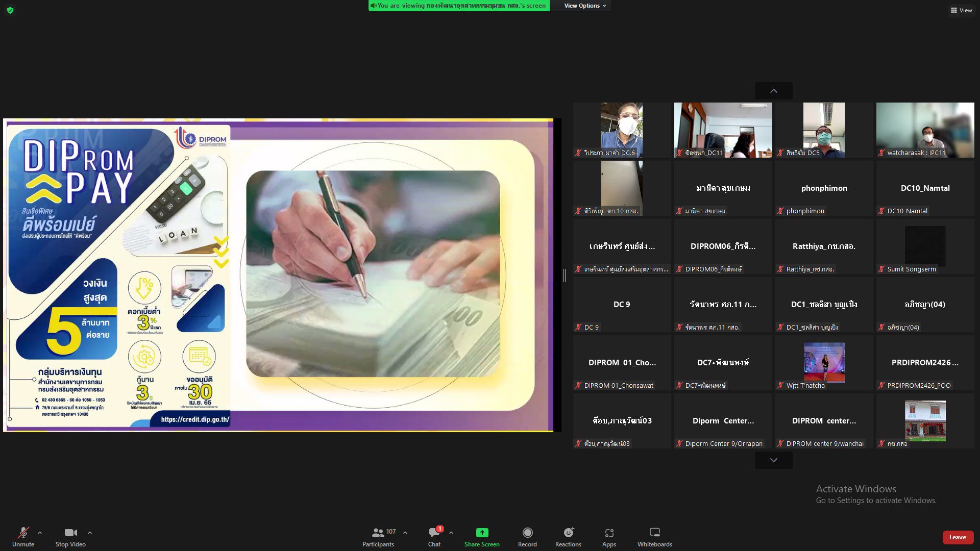Show previous page of participant videos
Image resolution: width=980 pixels, height=551 pixels.
[774, 91]
